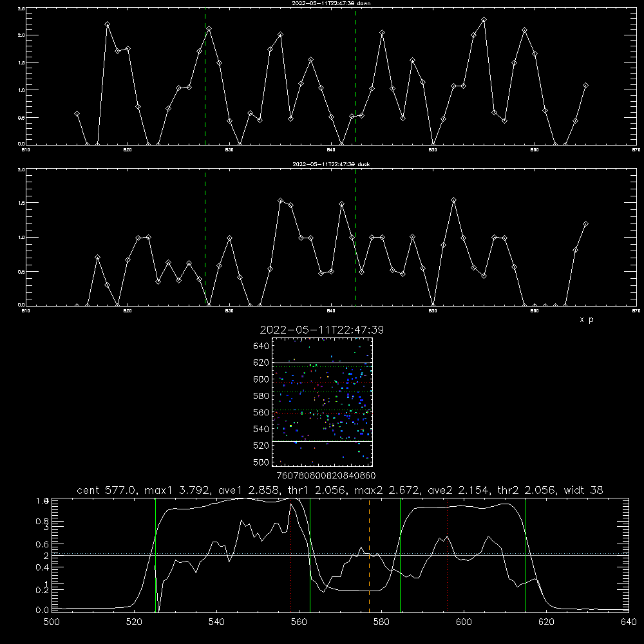Viewport: 644px width, 644px height.
Task: Click the y-axis label 500 beside detector image
Action: coord(261,462)
